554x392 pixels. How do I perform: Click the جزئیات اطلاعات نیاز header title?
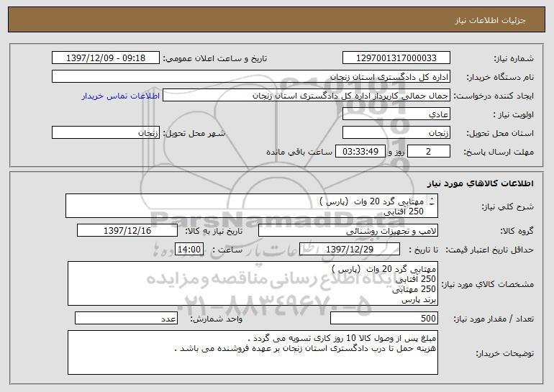(490, 20)
